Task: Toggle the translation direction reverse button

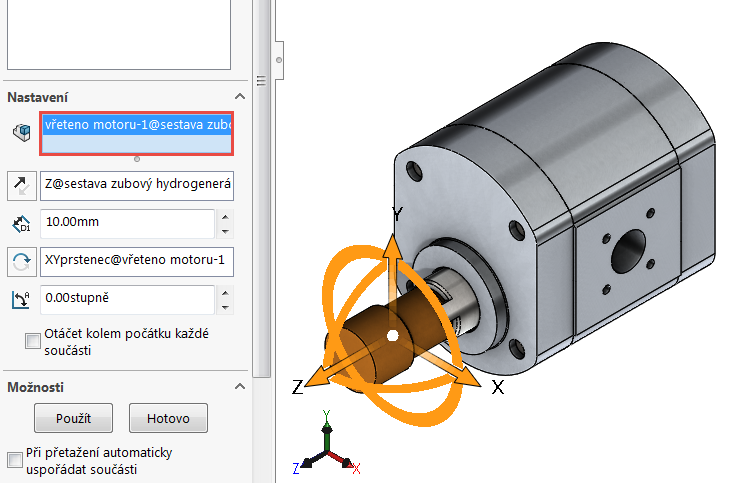Action: pyautogui.click(x=22, y=186)
